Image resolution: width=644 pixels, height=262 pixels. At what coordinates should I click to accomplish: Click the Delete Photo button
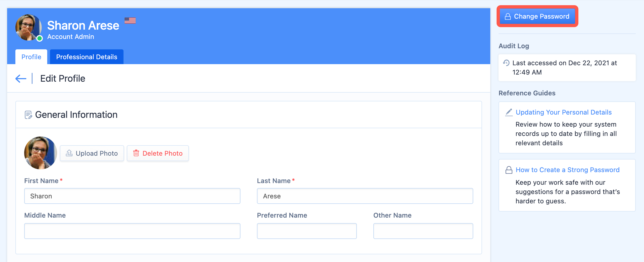point(158,153)
